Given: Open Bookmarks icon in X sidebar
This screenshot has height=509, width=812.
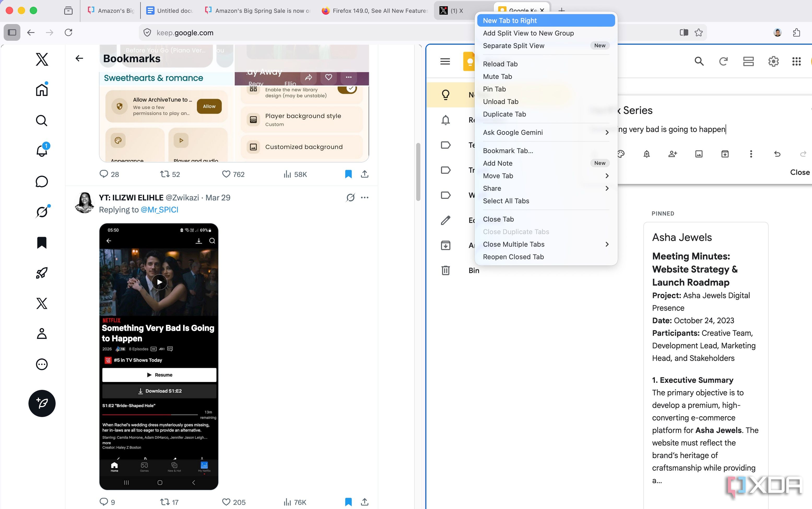Looking at the screenshot, I should (42, 242).
